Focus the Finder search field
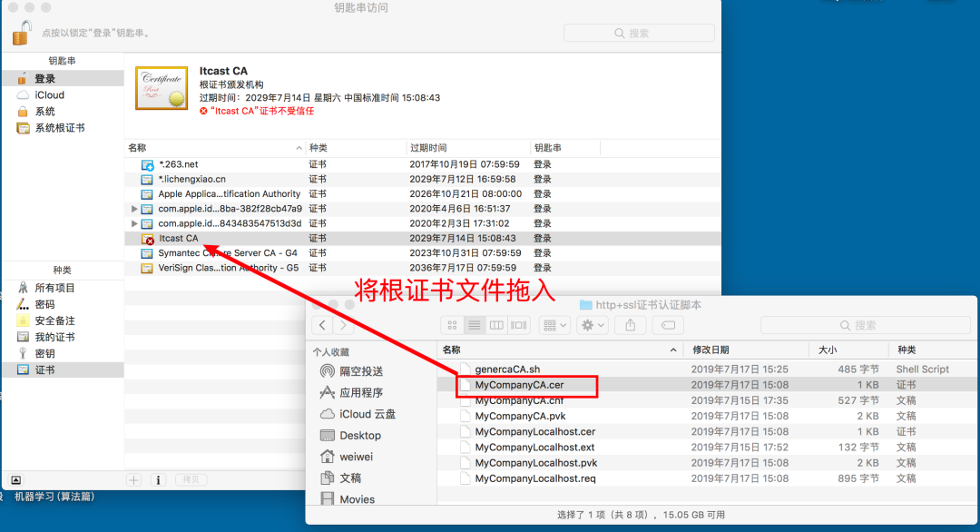The image size is (980, 532). click(866, 325)
